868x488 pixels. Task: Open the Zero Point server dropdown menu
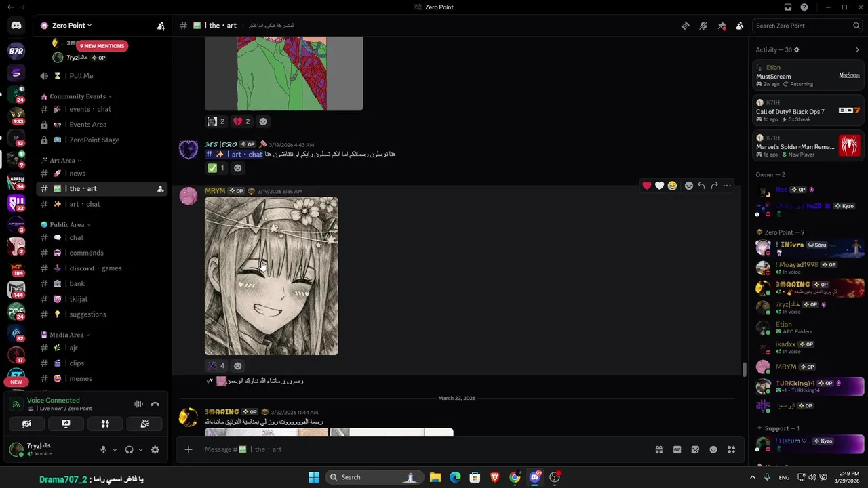pos(72,26)
